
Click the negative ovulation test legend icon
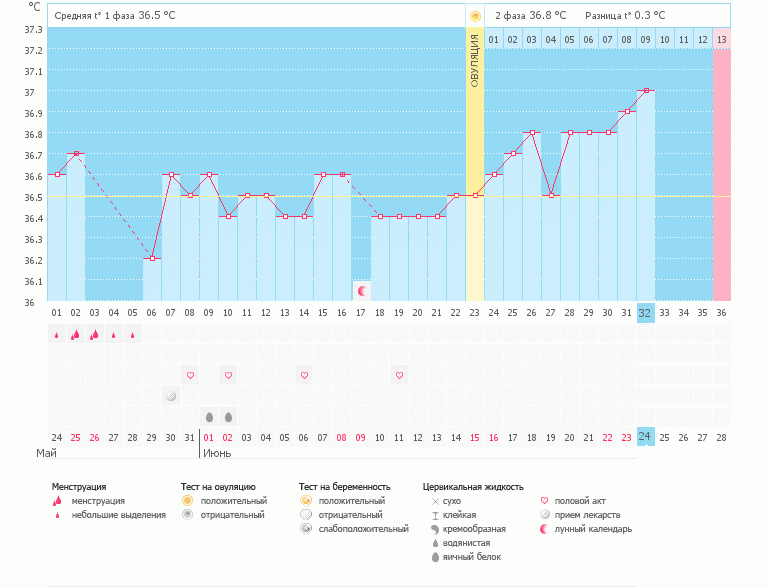[187, 514]
